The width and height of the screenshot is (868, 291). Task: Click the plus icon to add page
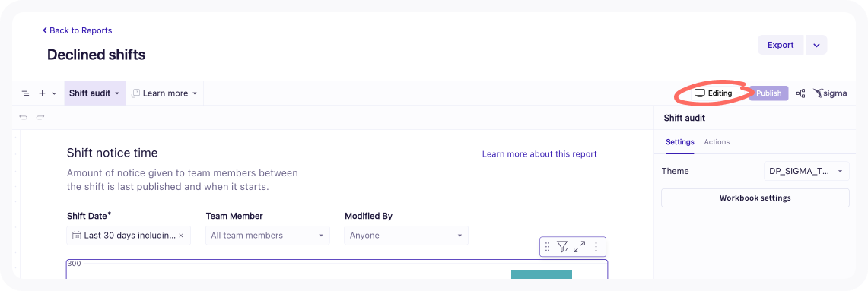click(x=42, y=93)
